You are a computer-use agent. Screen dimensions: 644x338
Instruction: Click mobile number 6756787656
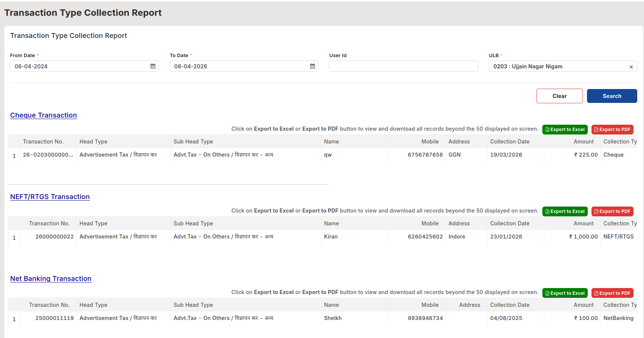(425, 155)
